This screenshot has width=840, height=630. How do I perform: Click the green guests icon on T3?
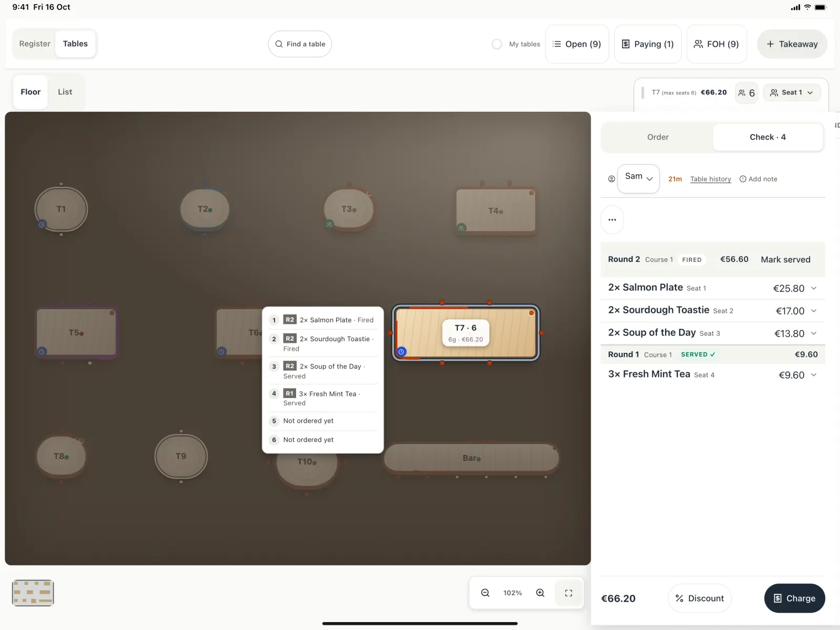click(330, 224)
